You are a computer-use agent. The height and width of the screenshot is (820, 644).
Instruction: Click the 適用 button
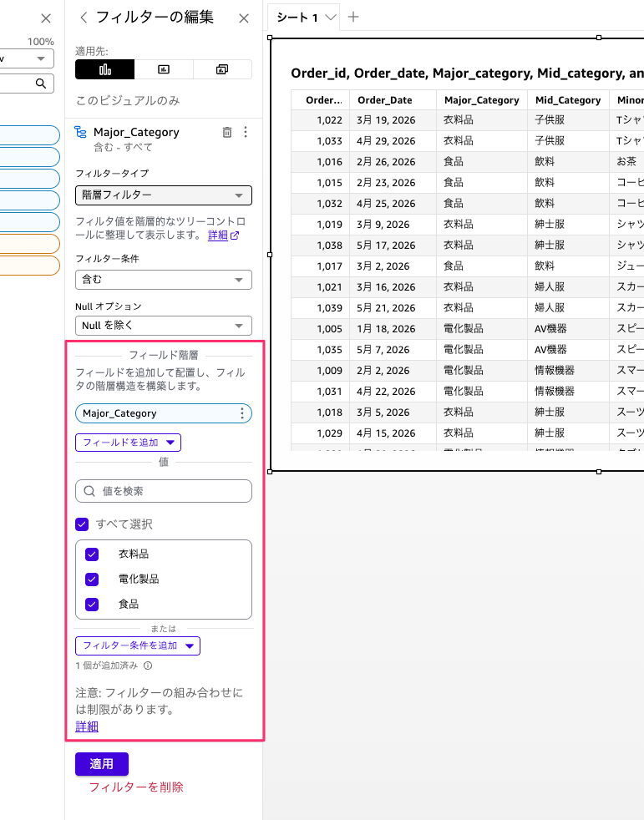[102, 764]
